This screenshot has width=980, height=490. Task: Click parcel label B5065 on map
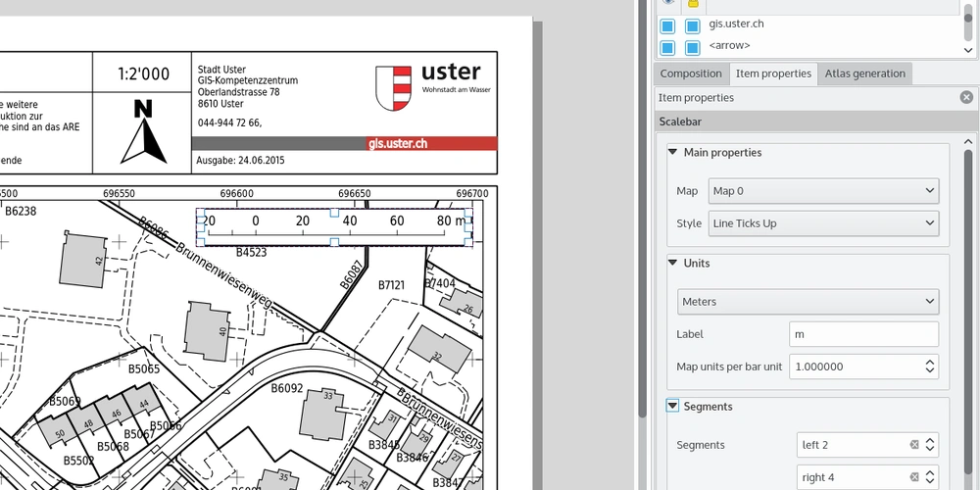point(144,368)
